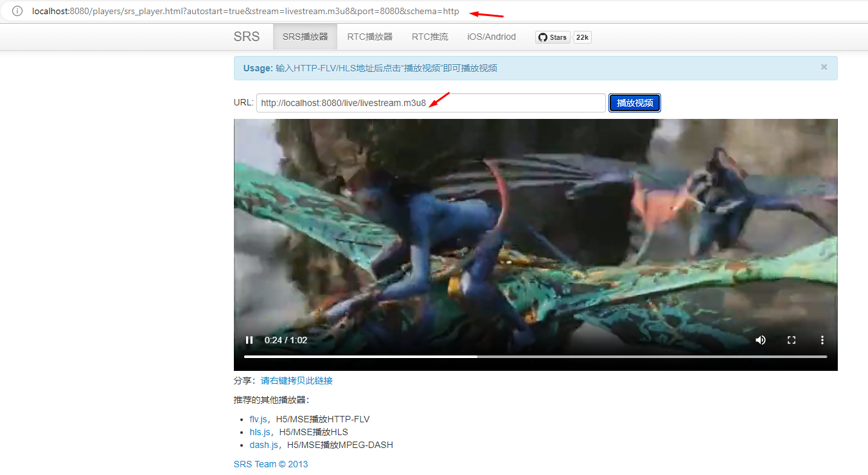Switch to the RTC推流 tab
Viewport: 868px width, 475px height.
pyautogui.click(x=430, y=37)
